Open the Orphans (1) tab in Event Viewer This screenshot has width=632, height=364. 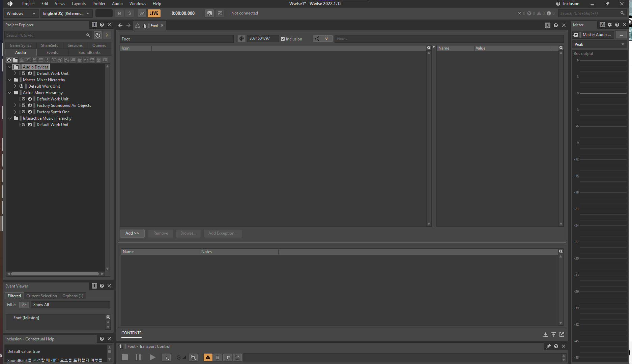point(73,296)
